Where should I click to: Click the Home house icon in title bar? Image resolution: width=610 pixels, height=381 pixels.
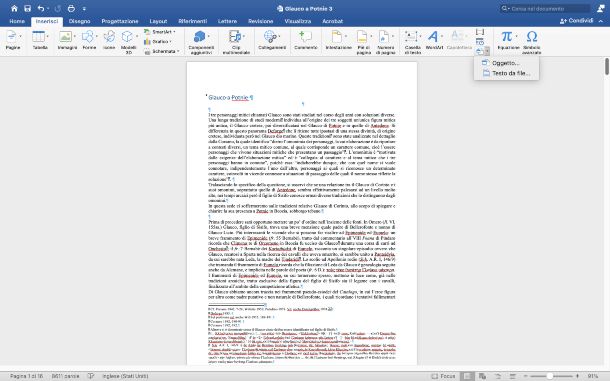click(x=14, y=8)
